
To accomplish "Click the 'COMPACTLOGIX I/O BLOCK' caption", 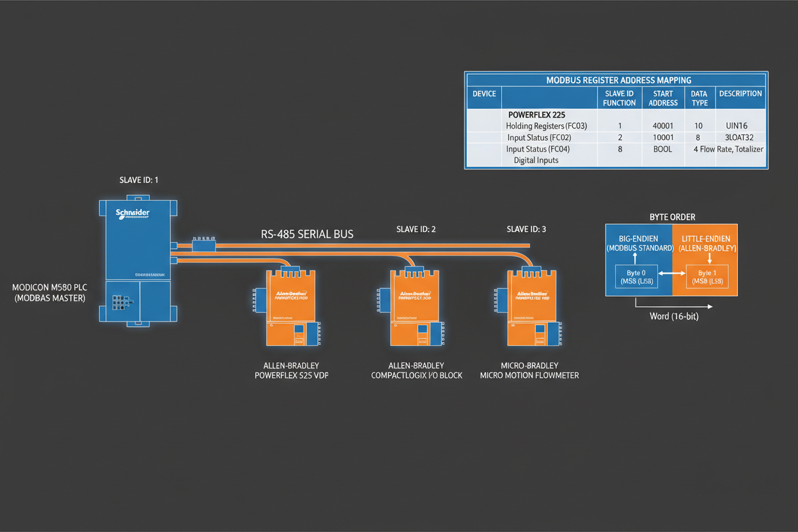I will (416, 375).
